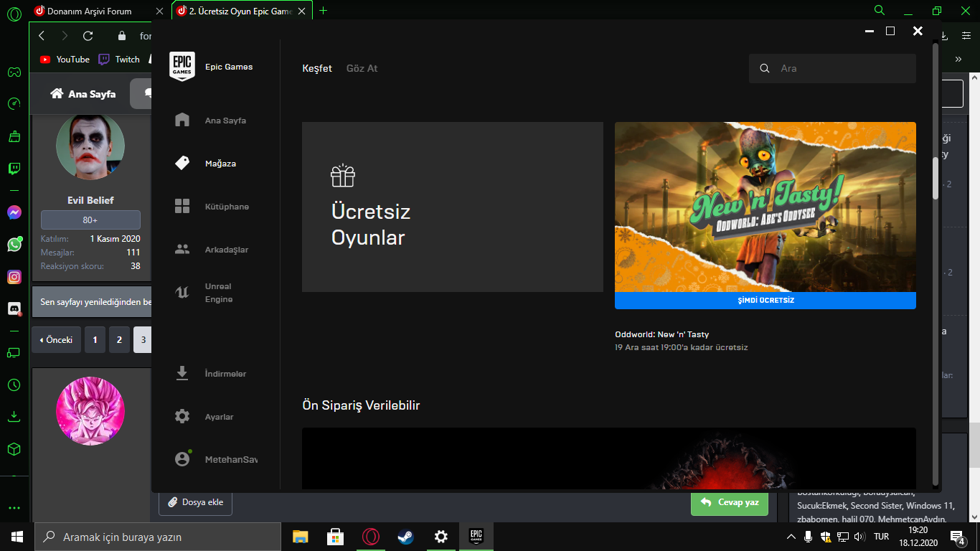Open the pre-order game image below Ön Sipariş
This screenshot has width=980, height=551.
point(609,458)
